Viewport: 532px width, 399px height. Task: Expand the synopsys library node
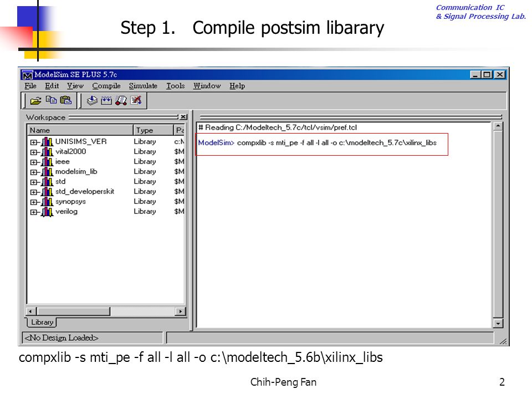(33, 203)
